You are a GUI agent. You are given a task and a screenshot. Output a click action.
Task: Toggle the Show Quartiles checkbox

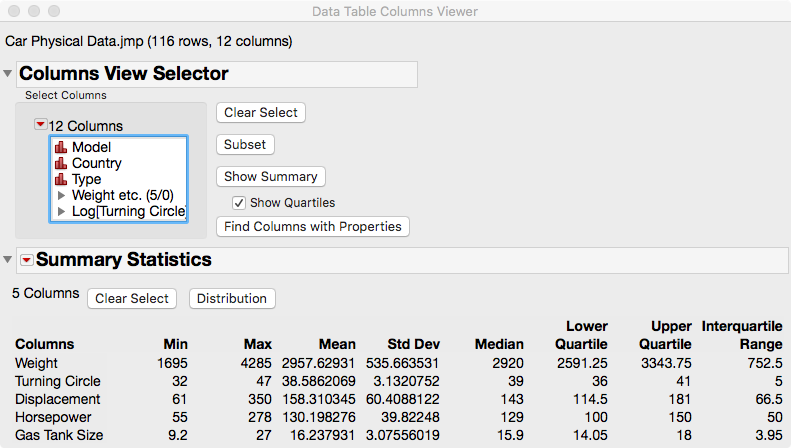pyautogui.click(x=239, y=202)
